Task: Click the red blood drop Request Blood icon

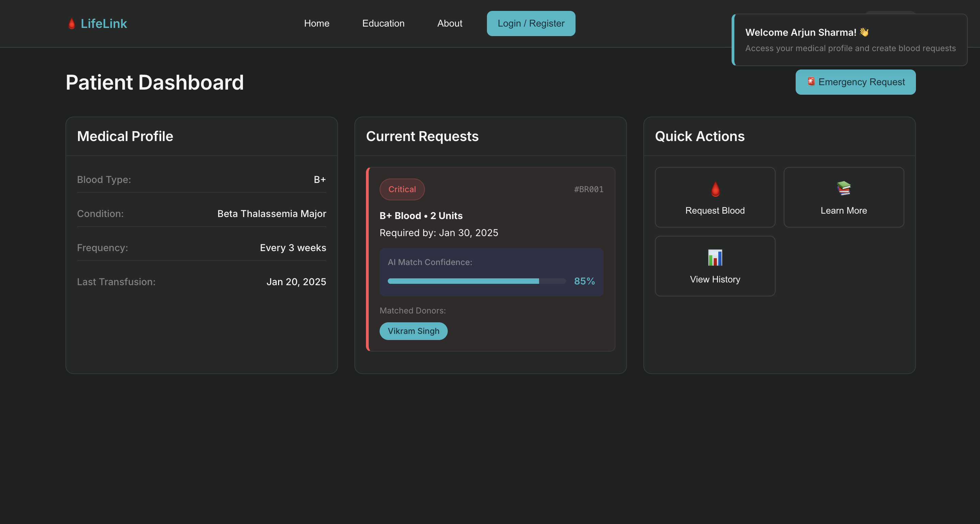Action: 715,189
